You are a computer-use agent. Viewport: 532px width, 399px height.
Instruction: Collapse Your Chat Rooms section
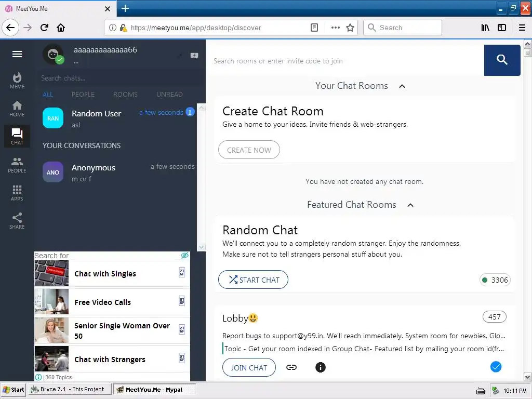tap(402, 86)
